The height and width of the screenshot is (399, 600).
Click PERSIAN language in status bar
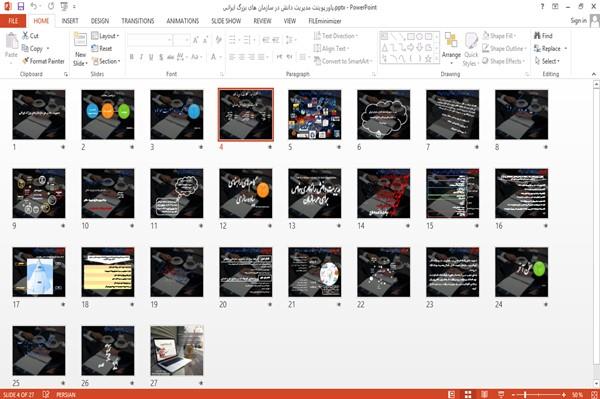65,394
